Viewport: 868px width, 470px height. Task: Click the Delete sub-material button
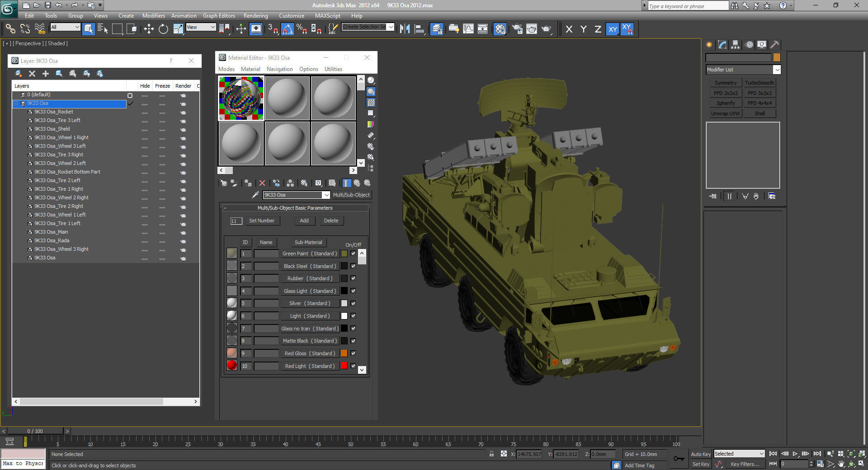click(331, 221)
